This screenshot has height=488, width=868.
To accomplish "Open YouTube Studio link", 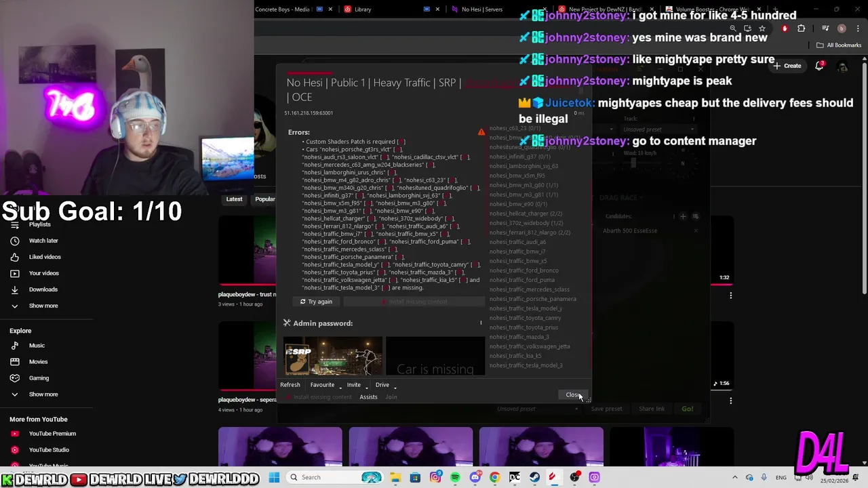I will tap(49, 450).
